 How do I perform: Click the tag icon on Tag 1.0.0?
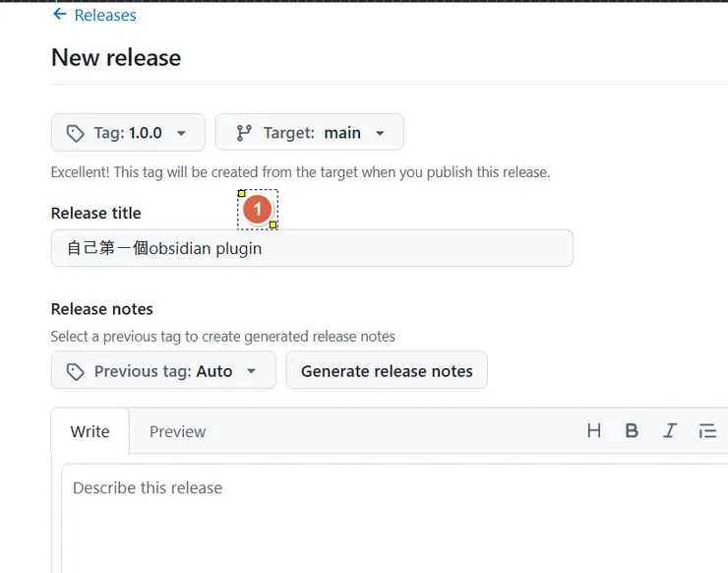pyautogui.click(x=75, y=133)
